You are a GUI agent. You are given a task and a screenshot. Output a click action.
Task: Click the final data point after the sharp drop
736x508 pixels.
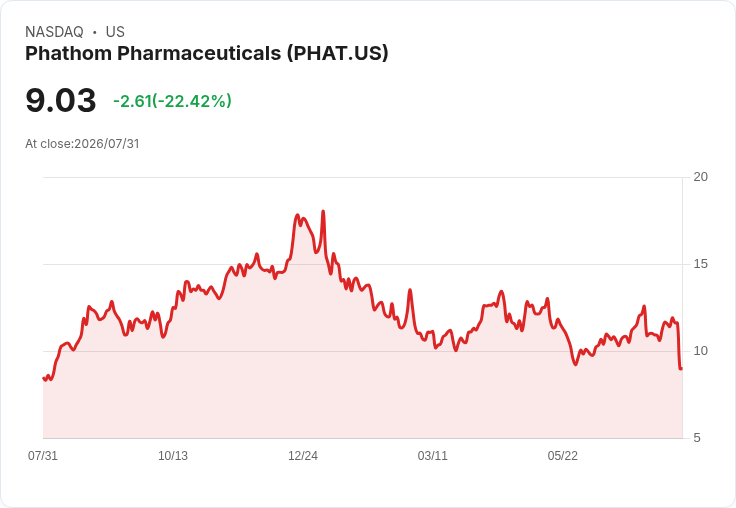coord(681,369)
